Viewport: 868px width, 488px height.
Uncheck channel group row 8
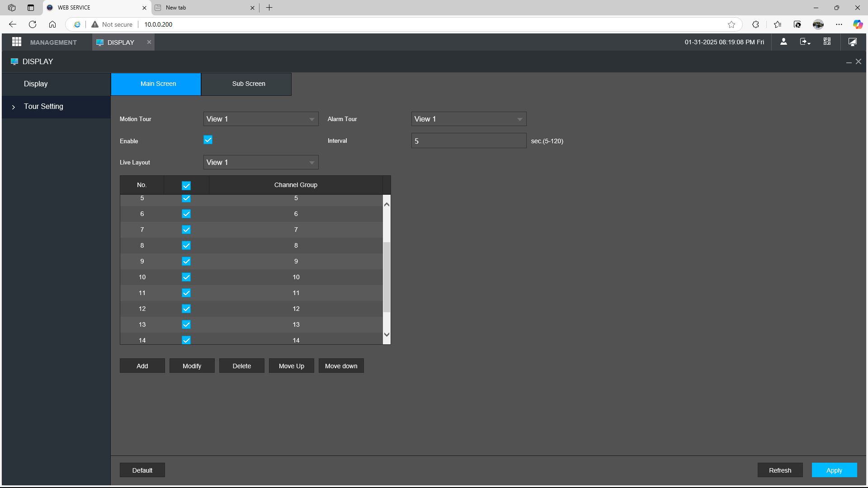point(186,245)
